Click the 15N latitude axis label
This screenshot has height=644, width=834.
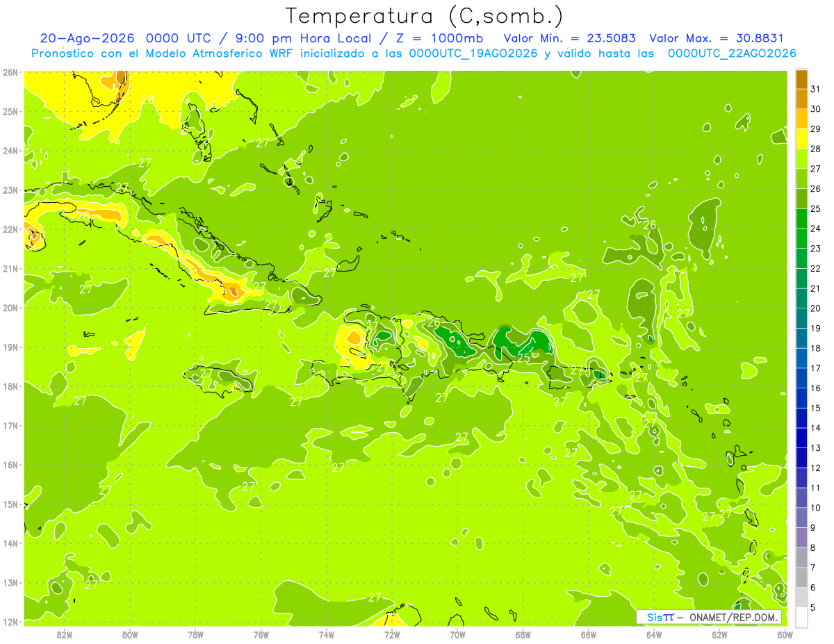(10, 504)
